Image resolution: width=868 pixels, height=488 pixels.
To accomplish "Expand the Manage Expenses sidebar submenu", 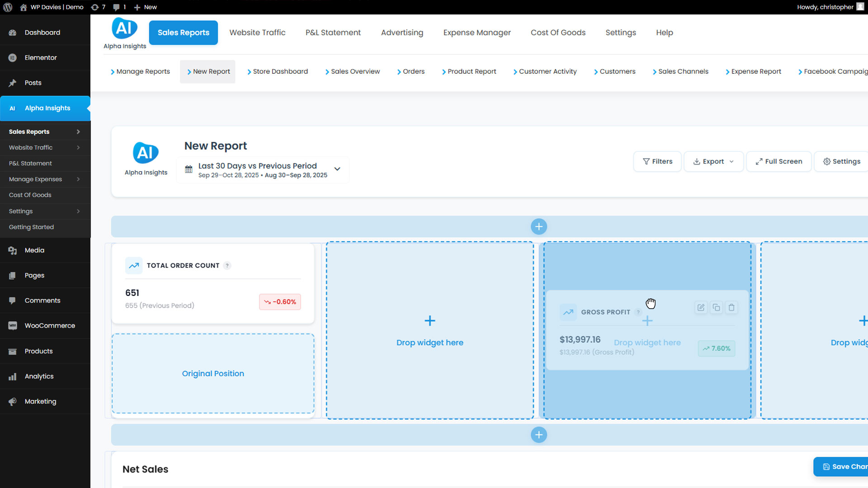I will point(78,179).
